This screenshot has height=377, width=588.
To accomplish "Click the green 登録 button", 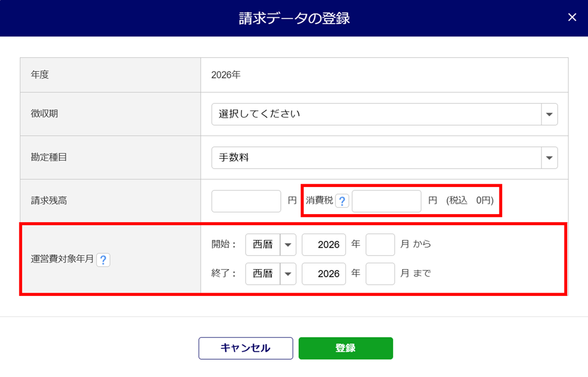I will coord(346,348).
